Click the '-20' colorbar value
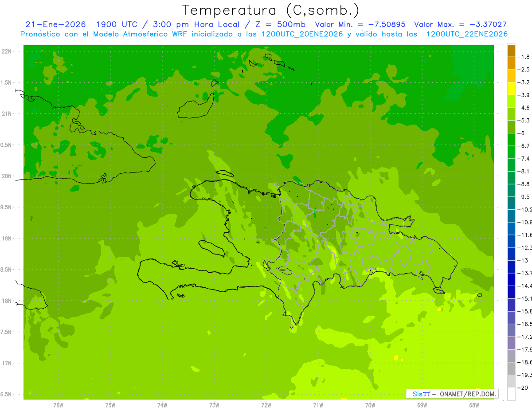The width and height of the screenshot is (532, 411). [524, 388]
